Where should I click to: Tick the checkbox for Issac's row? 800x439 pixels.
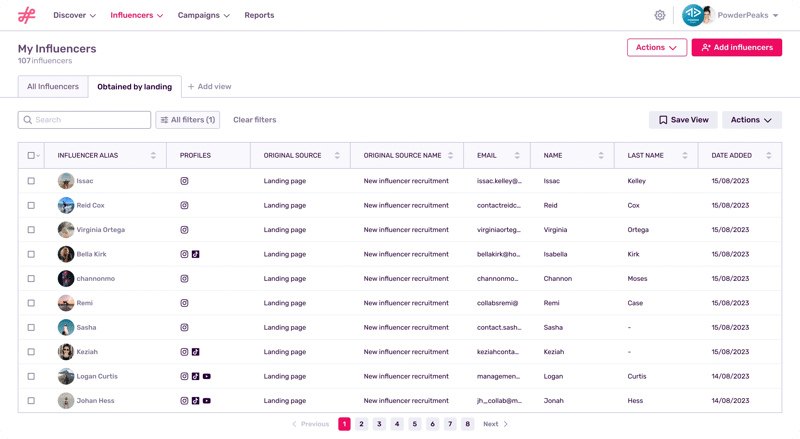(x=31, y=181)
